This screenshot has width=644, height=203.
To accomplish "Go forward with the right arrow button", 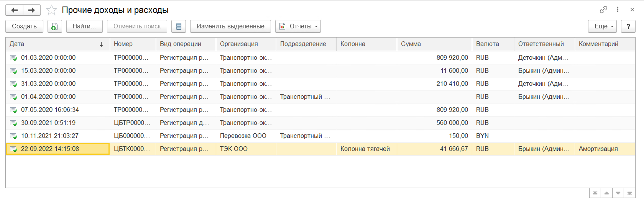I will [x=32, y=10].
